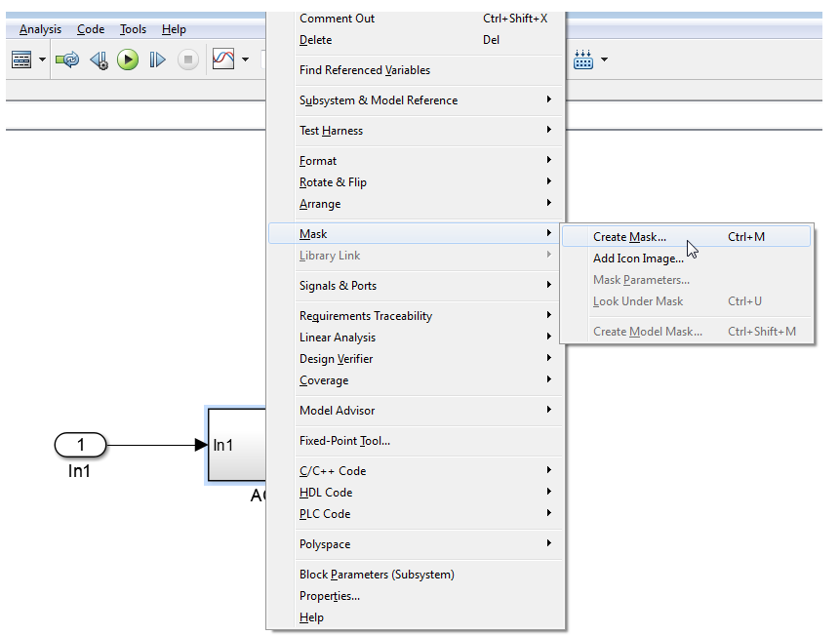Expand dropdown next to Model Configuration icon
Screen dimensions: 840x636
coord(42,60)
